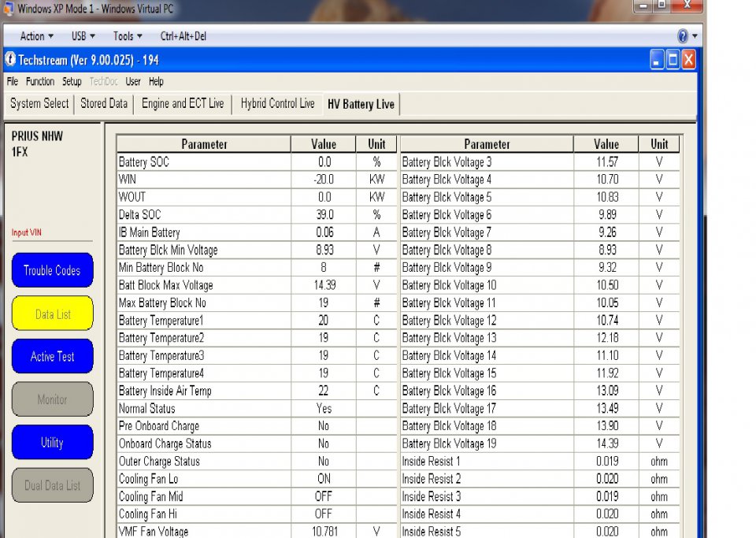Select the IB Main Battery row
The height and width of the screenshot is (538, 756).
(257, 232)
